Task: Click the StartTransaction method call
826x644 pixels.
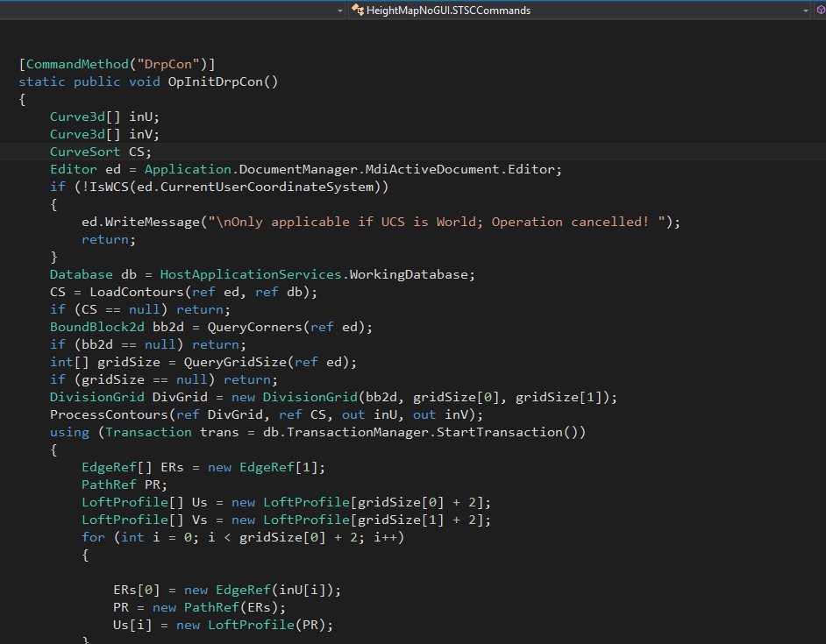Action: pos(500,432)
